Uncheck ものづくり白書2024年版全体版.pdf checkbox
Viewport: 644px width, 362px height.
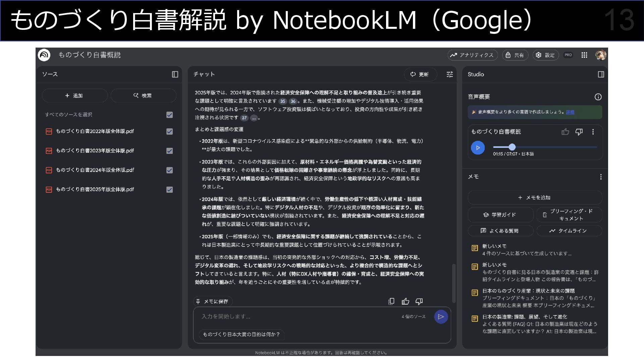(169, 170)
